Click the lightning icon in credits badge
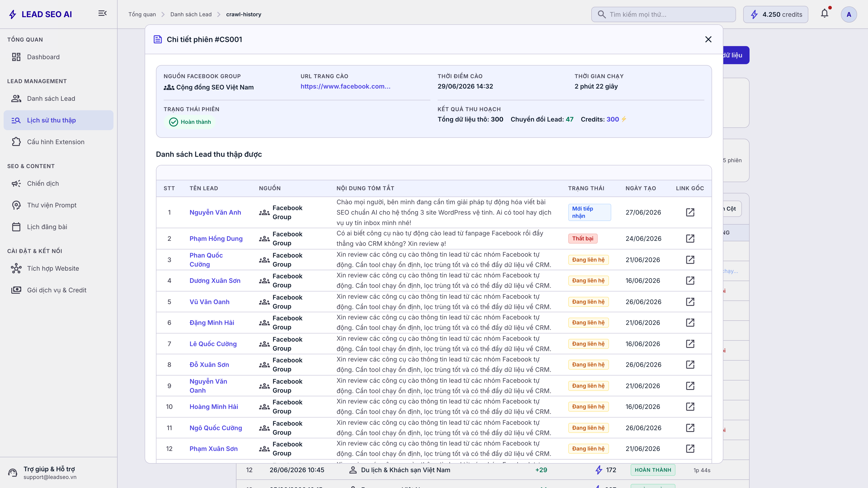The image size is (868, 488). (754, 14)
